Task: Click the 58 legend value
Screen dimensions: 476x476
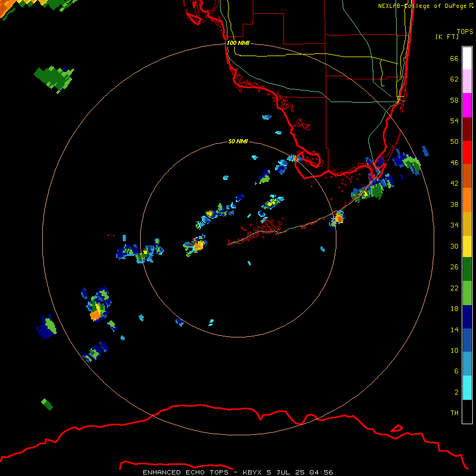Action: [454, 100]
